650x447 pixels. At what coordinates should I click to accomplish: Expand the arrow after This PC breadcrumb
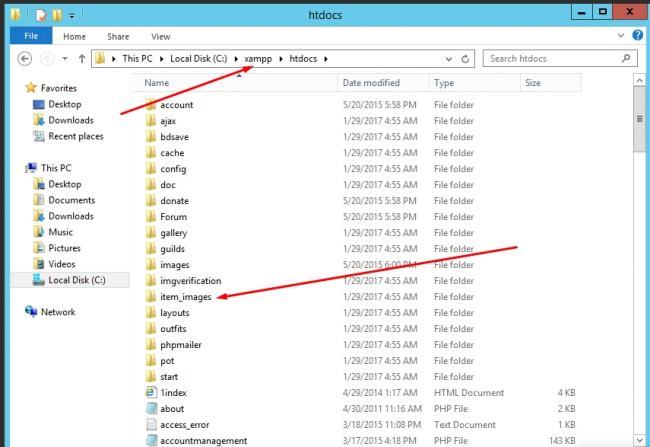(162, 59)
